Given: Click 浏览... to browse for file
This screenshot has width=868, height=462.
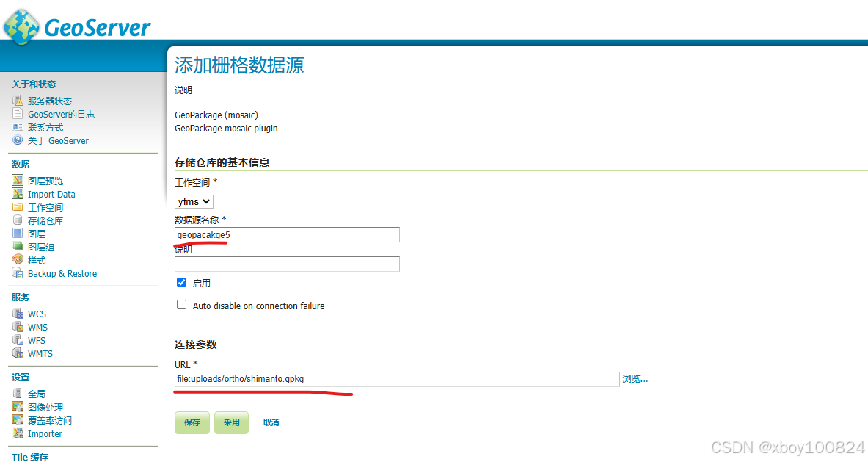Looking at the screenshot, I should point(635,379).
